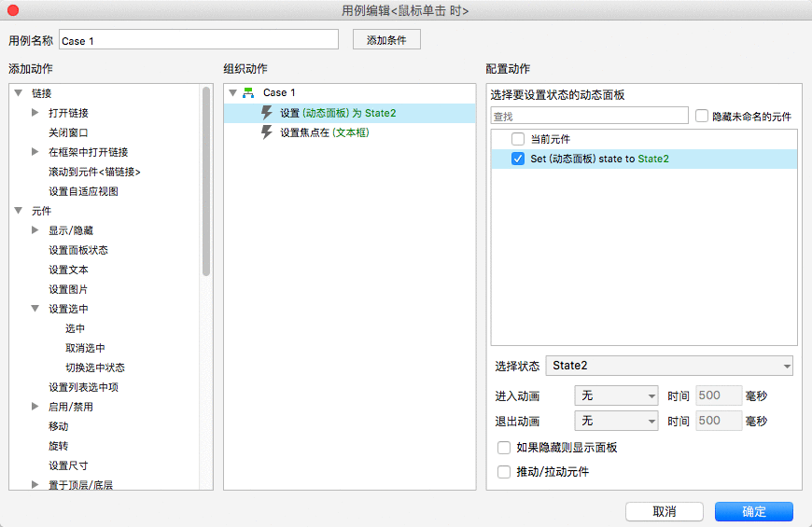Open the 进入动画 dropdown
This screenshot has height=527, width=812.
[616, 396]
